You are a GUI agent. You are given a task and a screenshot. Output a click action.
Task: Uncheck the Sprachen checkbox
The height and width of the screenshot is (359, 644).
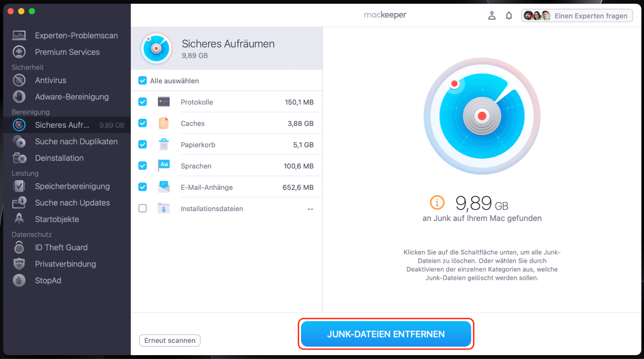pyautogui.click(x=142, y=166)
